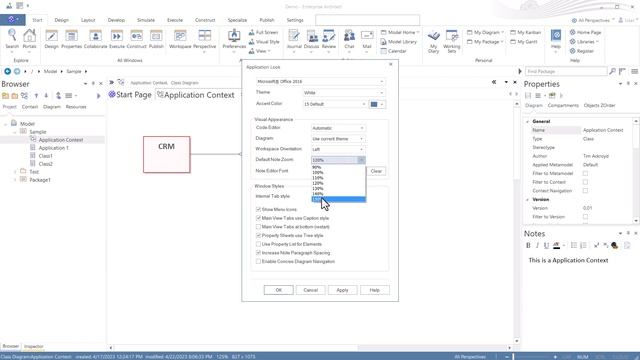
Task: Switch to the Start Page tab
Action: [130, 95]
